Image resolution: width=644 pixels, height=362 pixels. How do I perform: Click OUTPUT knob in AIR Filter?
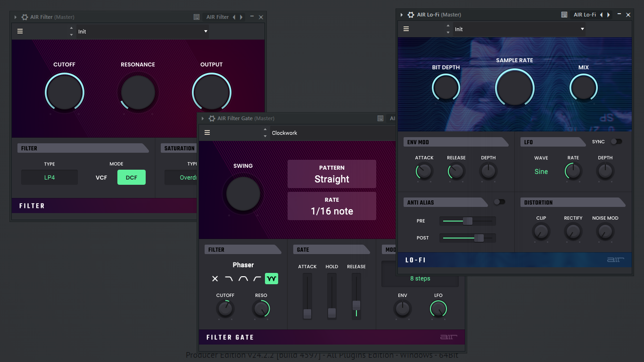(212, 92)
